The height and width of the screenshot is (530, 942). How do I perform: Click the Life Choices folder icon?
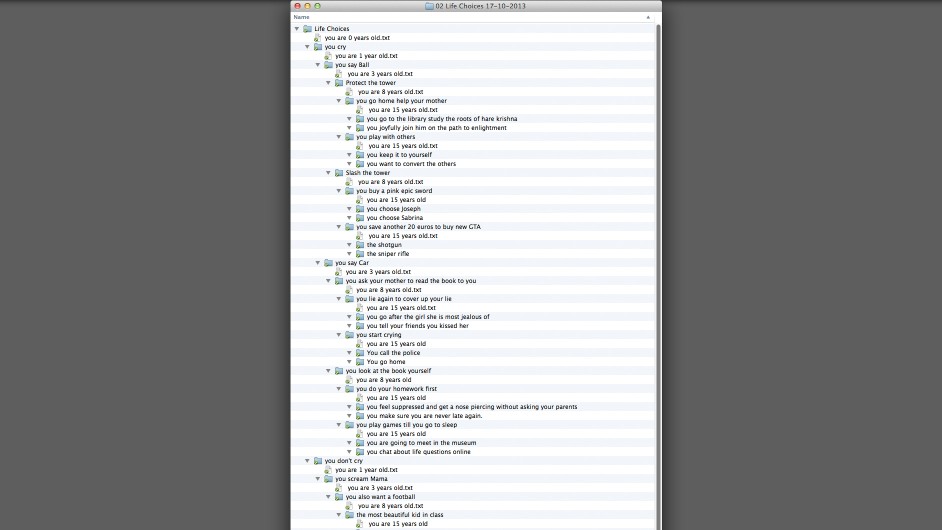coord(307,29)
